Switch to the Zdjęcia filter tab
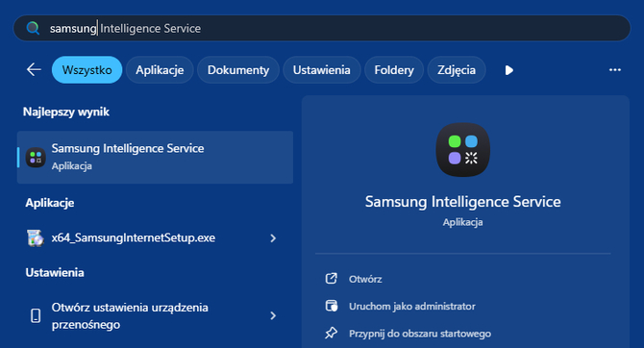The width and height of the screenshot is (644, 348). pyautogui.click(x=457, y=70)
